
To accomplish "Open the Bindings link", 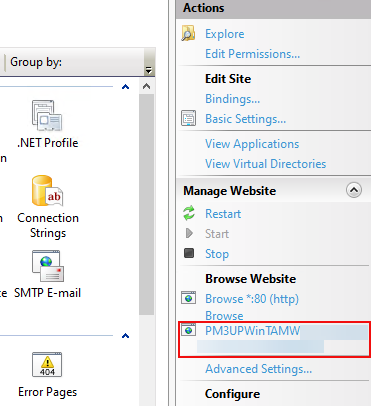I will (232, 99).
